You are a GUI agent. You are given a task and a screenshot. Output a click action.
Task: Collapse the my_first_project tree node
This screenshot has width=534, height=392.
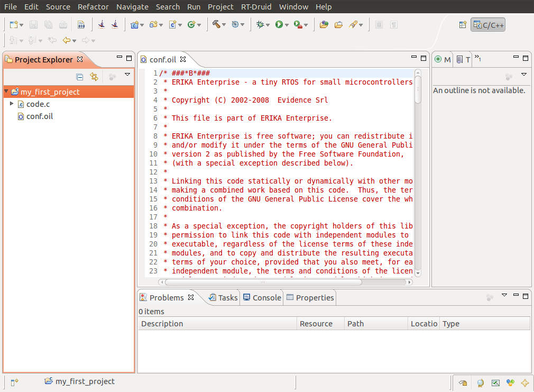click(x=6, y=92)
